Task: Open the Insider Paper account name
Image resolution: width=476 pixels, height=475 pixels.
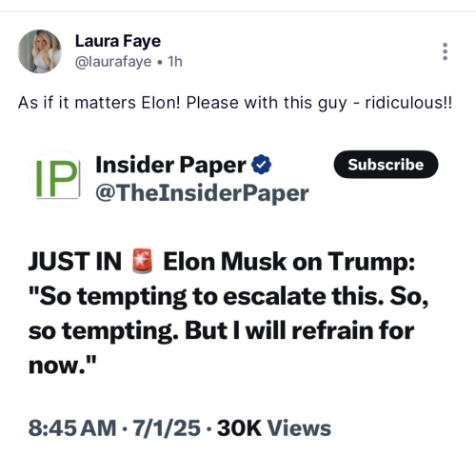Action: 170,165
